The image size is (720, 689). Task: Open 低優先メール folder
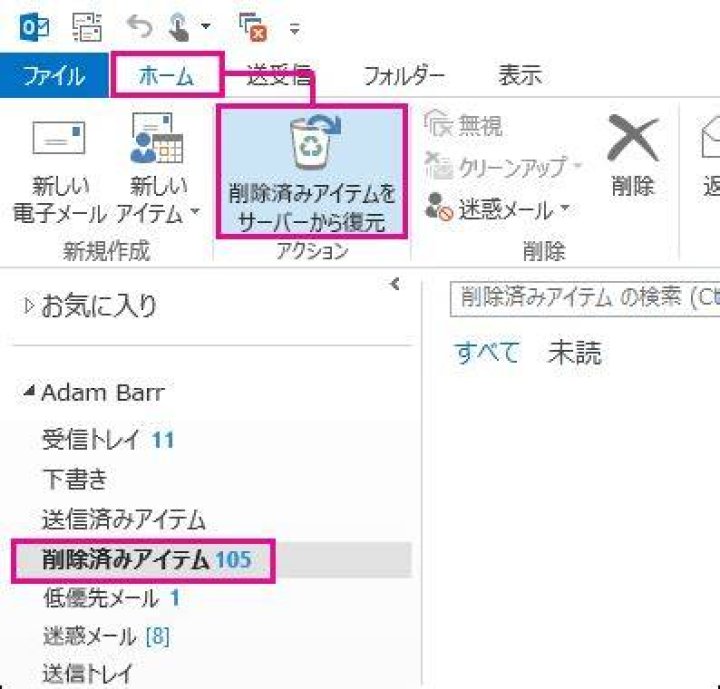(x=111, y=598)
